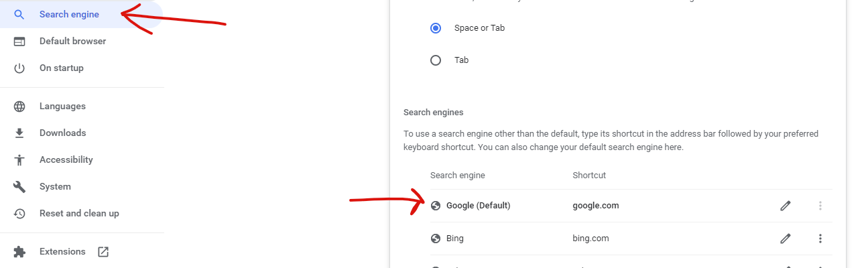Click the Reset and clean up icon

coord(19,214)
